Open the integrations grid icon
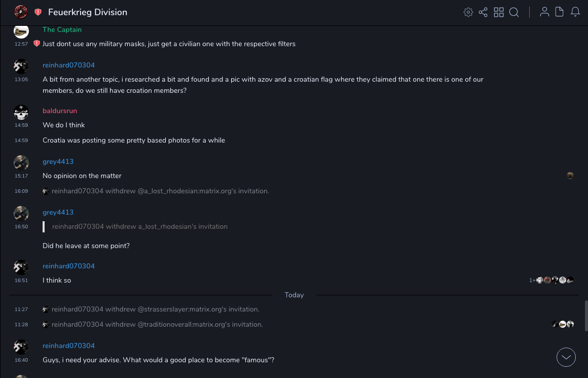Image resolution: width=588 pixels, height=378 pixels. pyautogui.click(x=499, y=12)
